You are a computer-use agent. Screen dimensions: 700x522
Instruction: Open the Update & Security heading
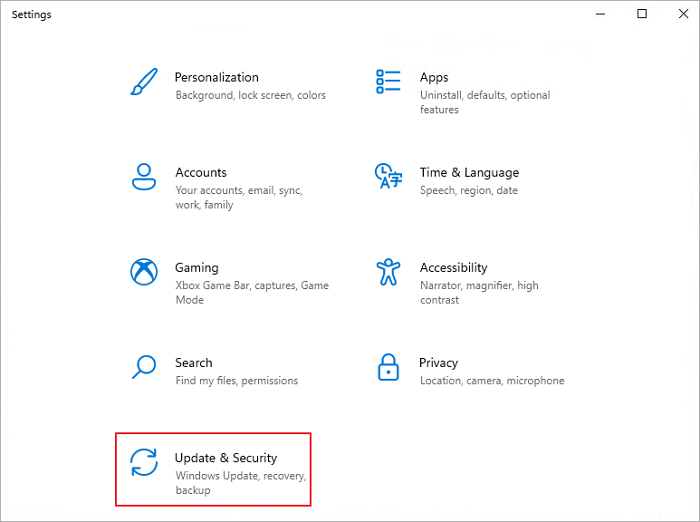(x=226, y=458)
